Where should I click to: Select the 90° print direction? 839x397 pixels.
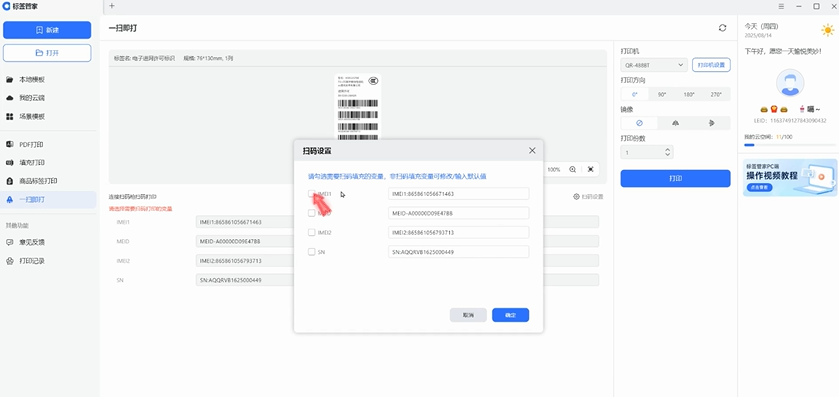(662, 94)
